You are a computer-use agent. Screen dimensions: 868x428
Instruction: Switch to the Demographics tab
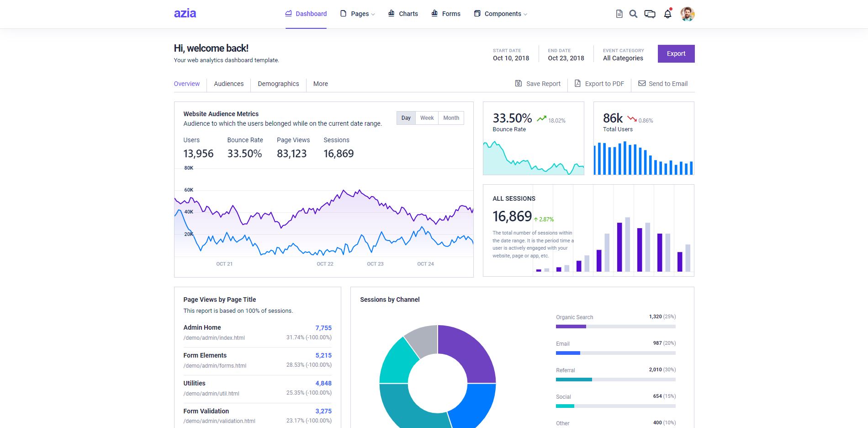(x=278, y=84)
